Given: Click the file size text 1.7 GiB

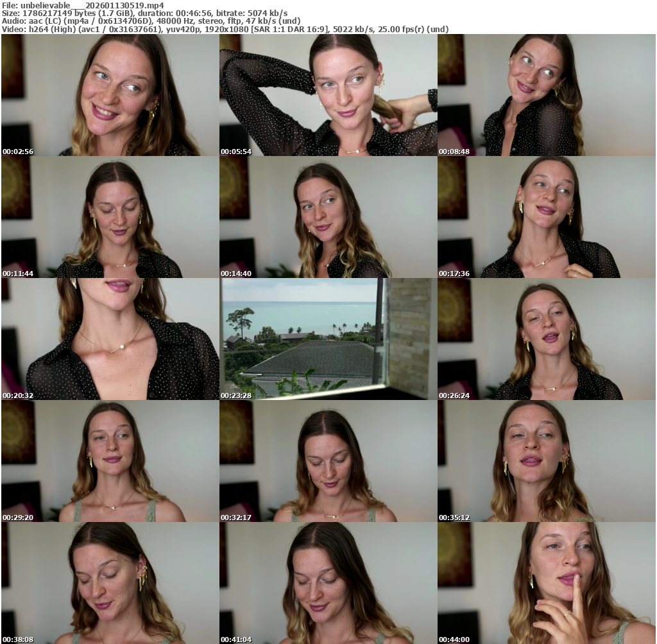Looking at the screenshot, I should (115, 13).
